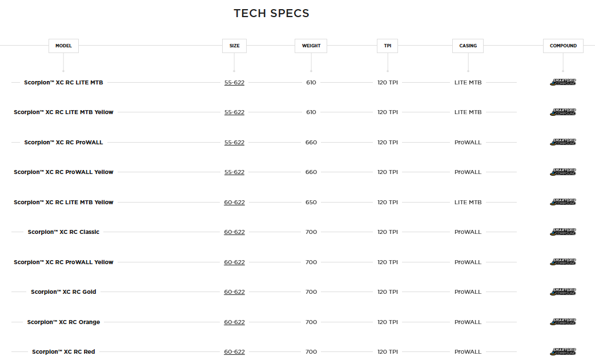595x364 pixels.
Task: Click SmartGrip compound logo in Scorpion XC RC Gold row
Action: pos(563,292)
